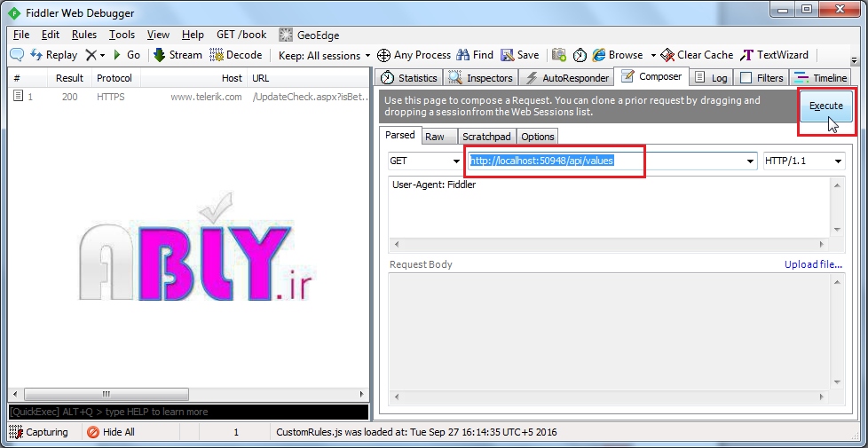The height and width of the screenshot is (448, 868).
Task: Select the Parsed sub-tab
Action: coord(399,135)
